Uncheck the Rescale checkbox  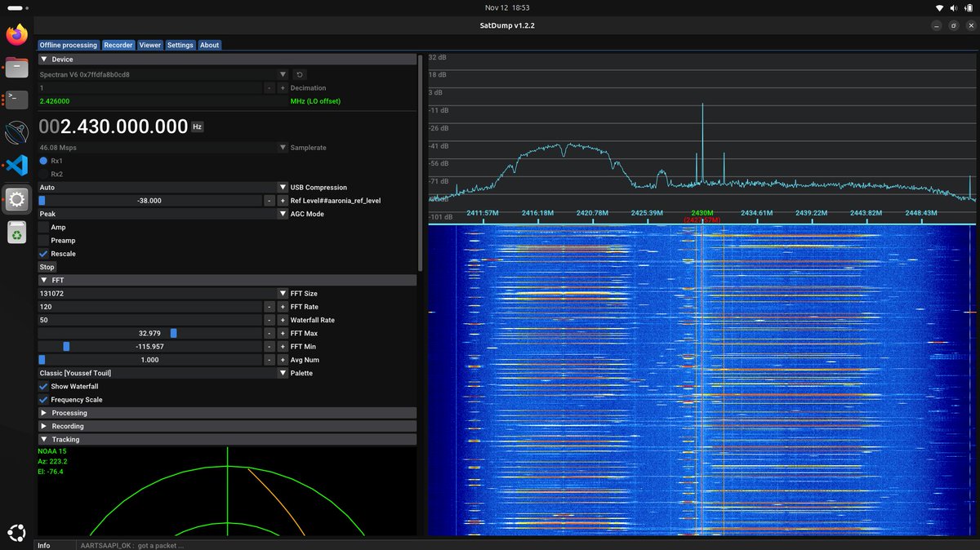coord(43,254)
